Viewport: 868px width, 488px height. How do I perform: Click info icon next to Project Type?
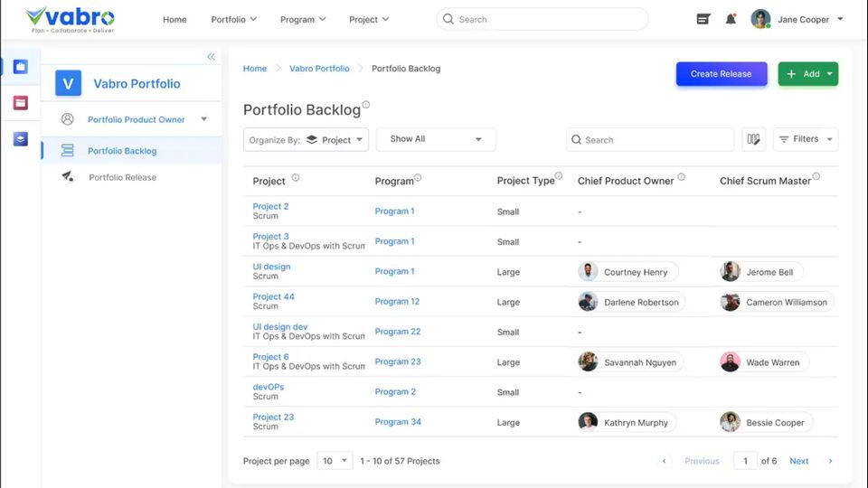(x=559, y=176)
